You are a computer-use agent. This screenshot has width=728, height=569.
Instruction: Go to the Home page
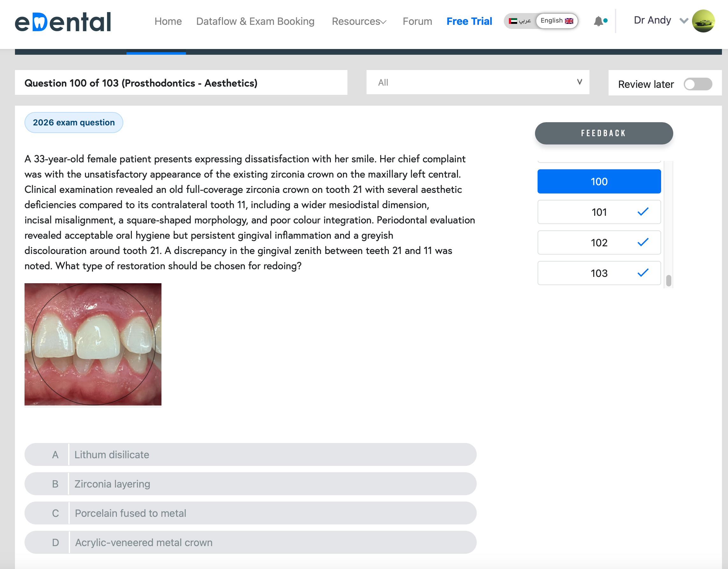168,21
